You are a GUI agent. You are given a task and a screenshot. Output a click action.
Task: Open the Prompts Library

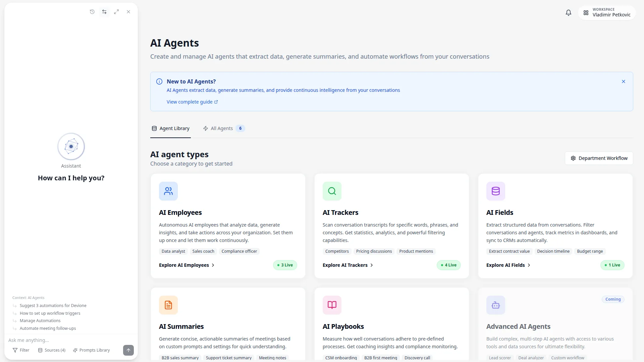point(92,350)
